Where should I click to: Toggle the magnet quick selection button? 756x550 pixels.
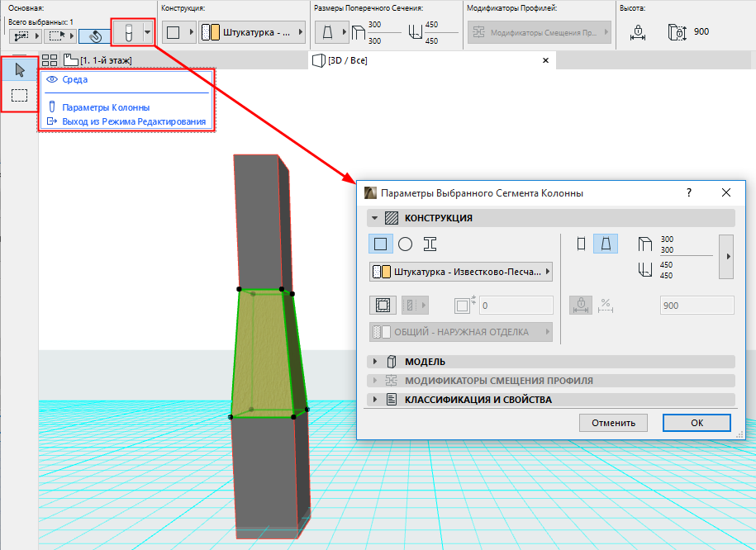tap(94, 36)
